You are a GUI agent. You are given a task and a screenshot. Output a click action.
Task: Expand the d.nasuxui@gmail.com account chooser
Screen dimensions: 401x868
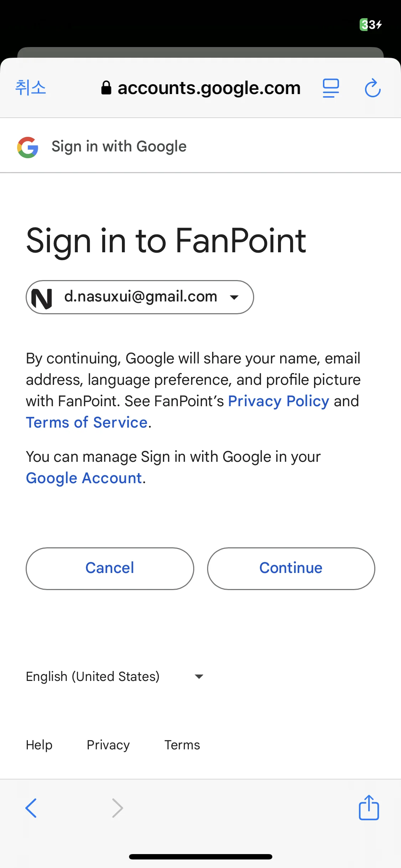[140, 297]
